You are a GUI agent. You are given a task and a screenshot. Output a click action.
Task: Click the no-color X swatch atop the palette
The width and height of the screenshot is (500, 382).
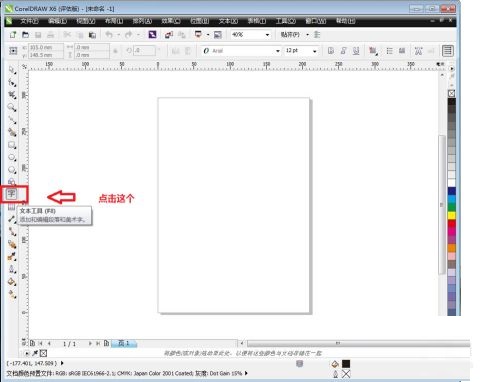tap(452, 93)
